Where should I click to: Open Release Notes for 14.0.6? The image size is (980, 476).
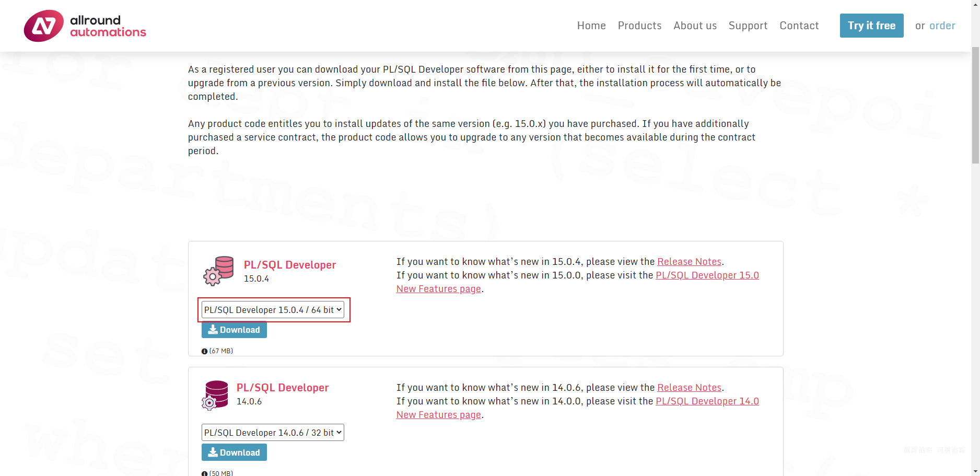pos(689,388)
